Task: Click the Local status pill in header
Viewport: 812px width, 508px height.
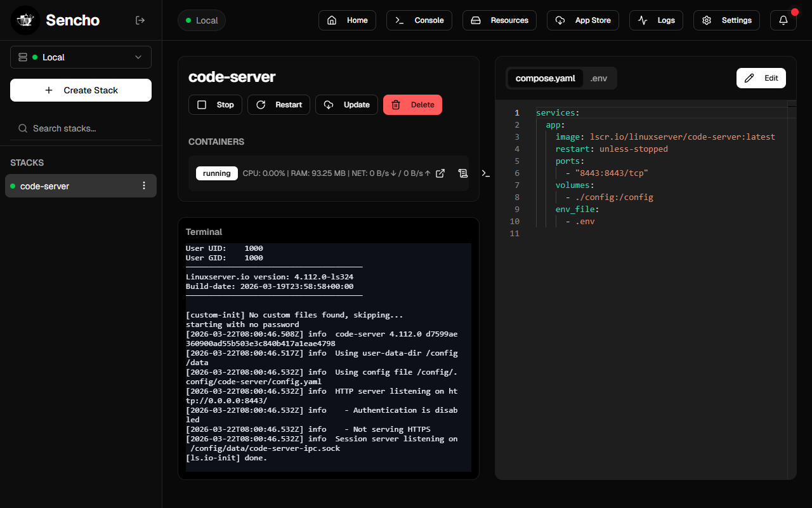Action: click(x=202, y=20)
